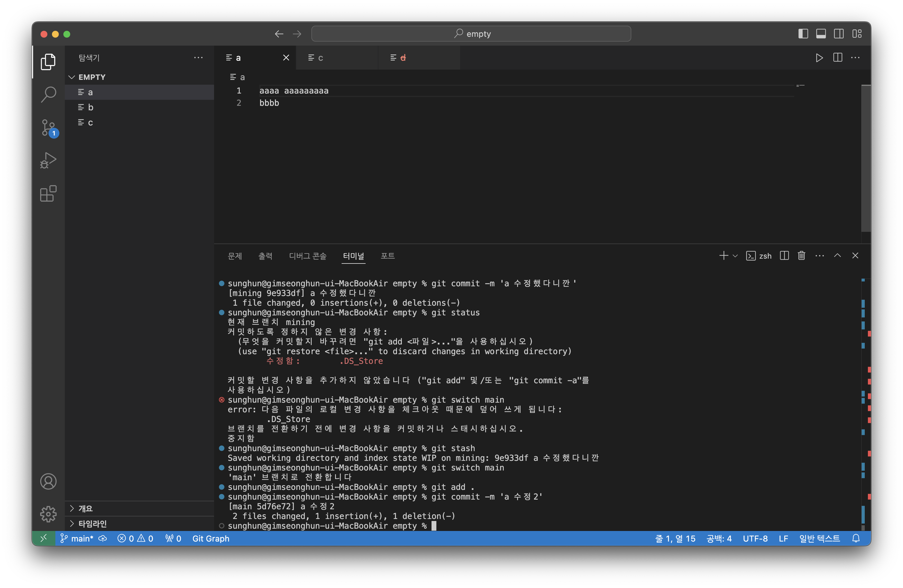This screenshot has height=588, width=903.
Task: Toggle the primary sidebar visibility
Action: [x=803, y=34]
